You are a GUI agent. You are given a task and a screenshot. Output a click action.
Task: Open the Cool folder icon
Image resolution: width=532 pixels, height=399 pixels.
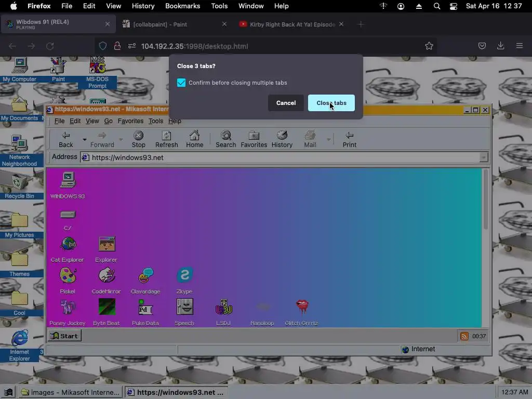coord(19,303)
